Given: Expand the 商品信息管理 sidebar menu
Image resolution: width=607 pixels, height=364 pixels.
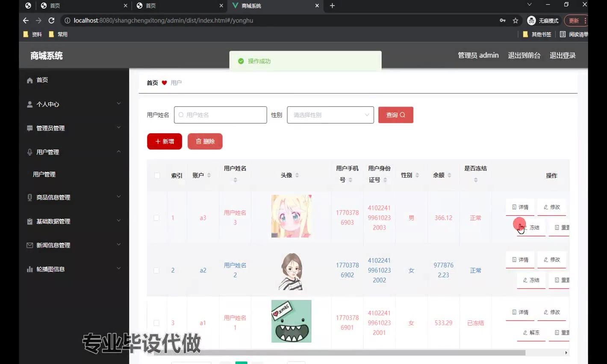Looking at the screenshot, I should click(119, 197).
